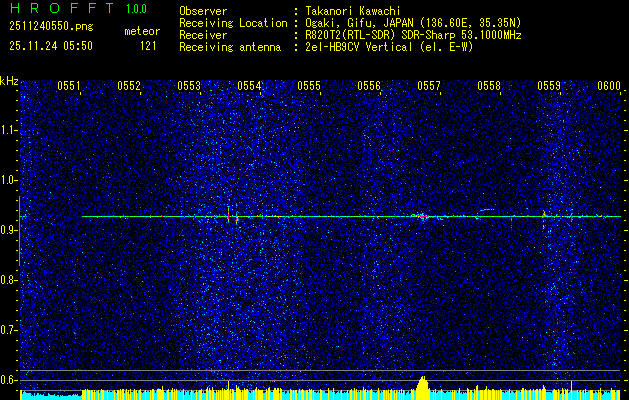629x400 pixels.
Task: Click the timestamp 25.11.24 05:50
Action: (51, 46)
